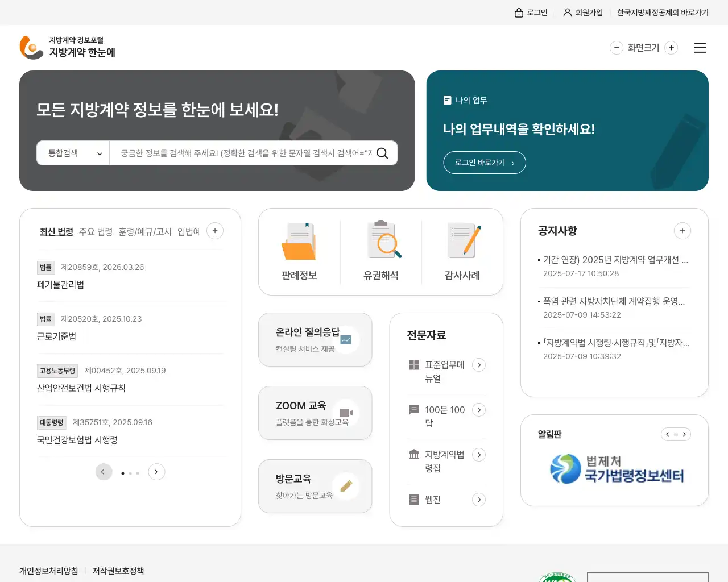Viewport: 728px width, 582px height.
Task: Decrease screen size with minus icon
Action: point(617,48)
